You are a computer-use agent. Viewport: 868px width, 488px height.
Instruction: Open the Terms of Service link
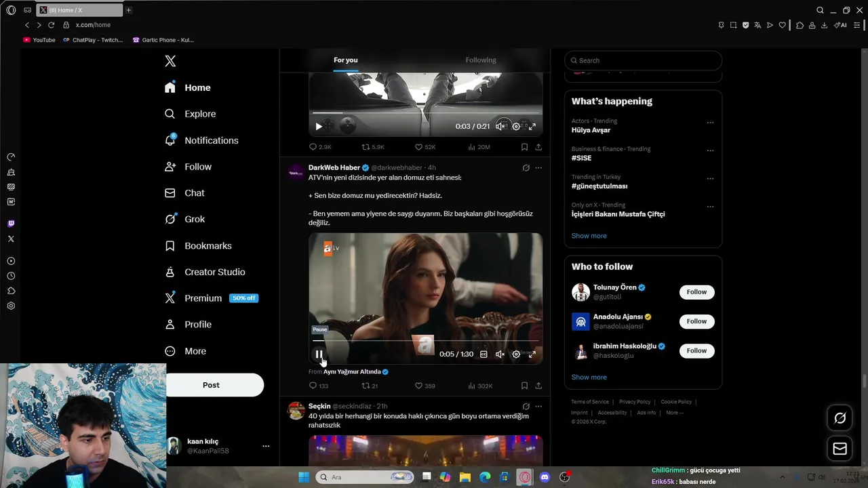coord(590,402)
